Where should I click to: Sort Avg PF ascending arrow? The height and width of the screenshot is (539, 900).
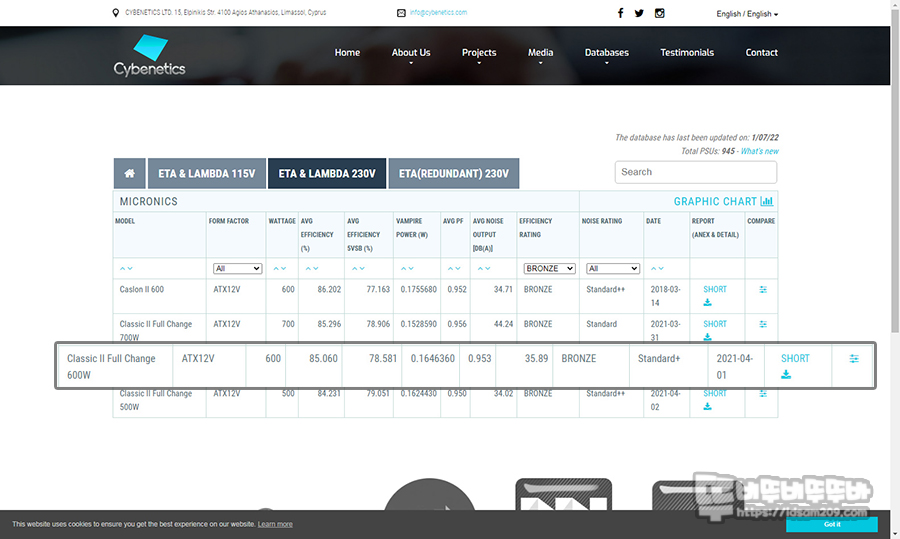point(451,269)
